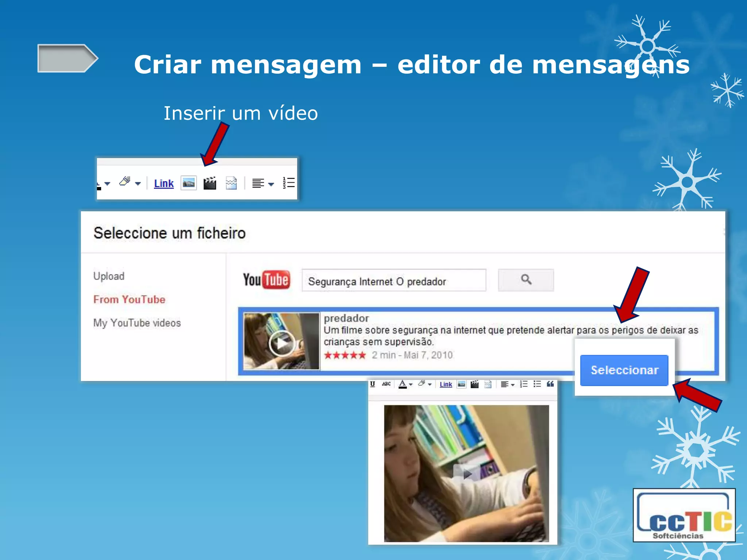Select the From YouTube tab

(129, 299)
